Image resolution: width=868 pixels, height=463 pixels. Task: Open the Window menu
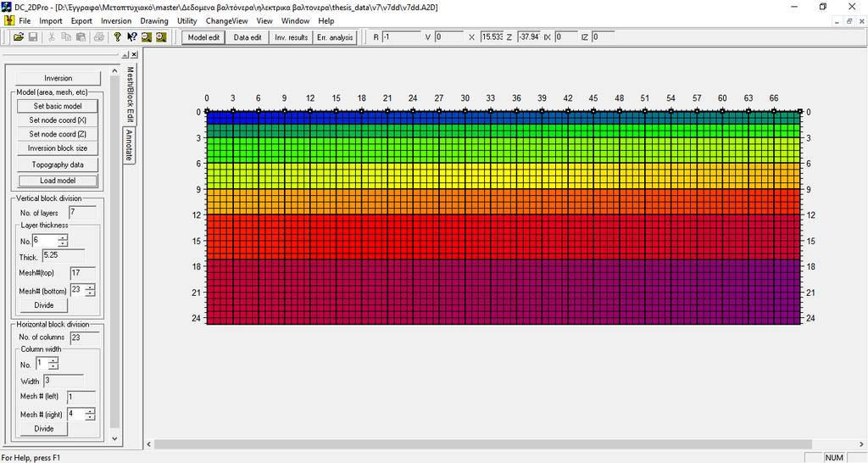(295, 20)
